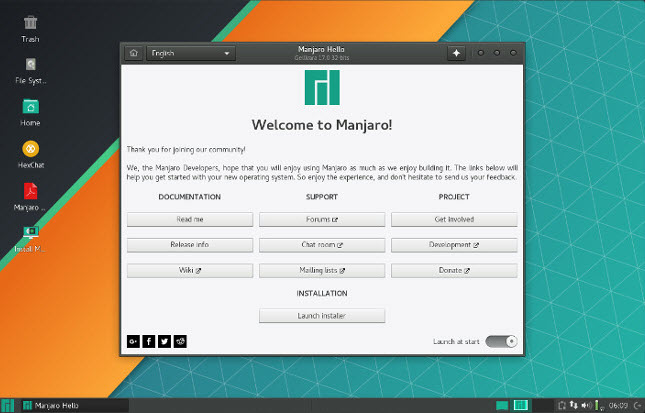This screenshot has height=413, width=645.
Task: Toggle the Launch at start switch
Action: tap(501, 341)
